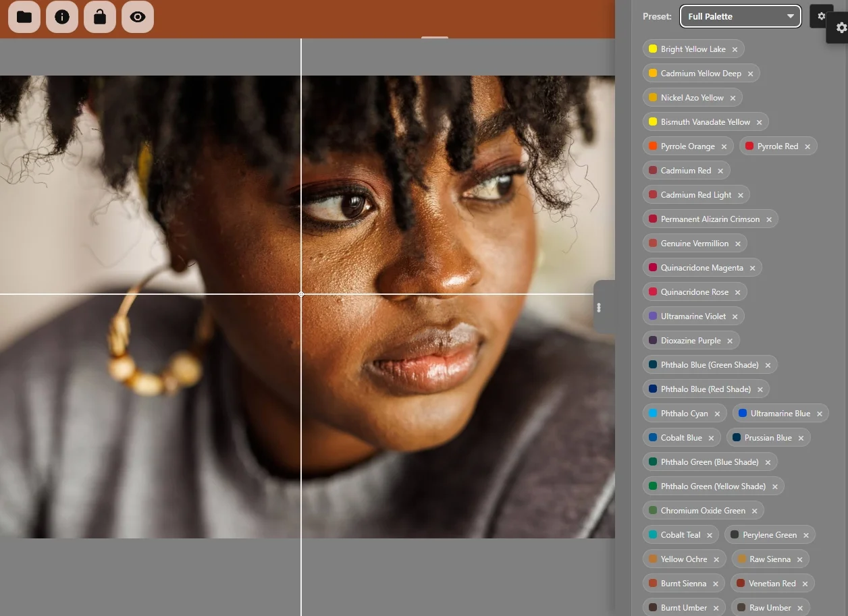Viewport: 848px width, 616px height.
Task: Remove Ultramarine Blue from the palette
Action: coord(819,414)
